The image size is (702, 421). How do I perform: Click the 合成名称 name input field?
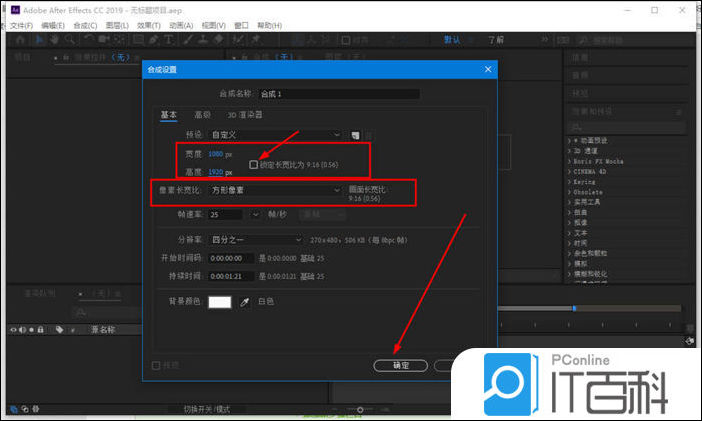pos(339,94)
